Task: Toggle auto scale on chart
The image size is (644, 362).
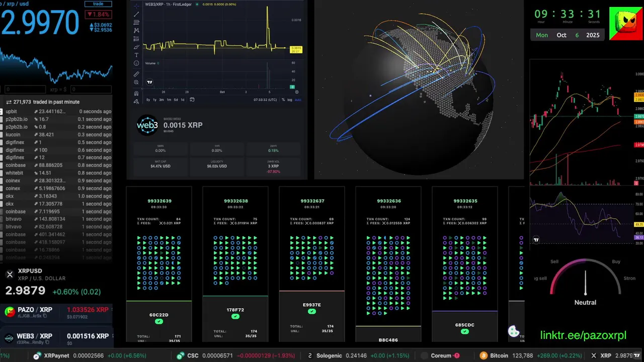Action: point(298,100)
